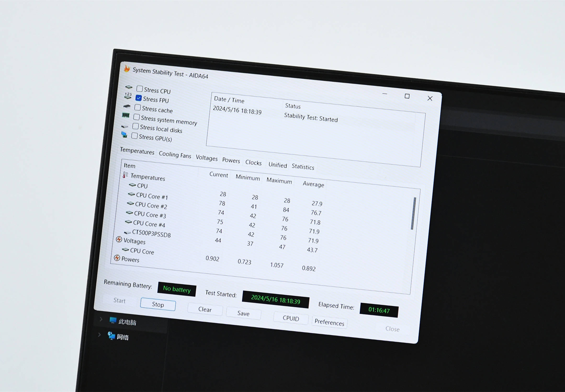Open the Statistics tab

[x=303, y=167]
